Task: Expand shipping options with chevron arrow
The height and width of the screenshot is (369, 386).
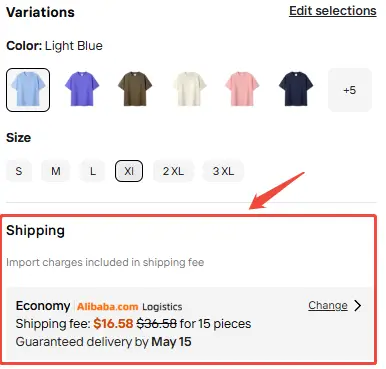Action: (x=358, y=305)
